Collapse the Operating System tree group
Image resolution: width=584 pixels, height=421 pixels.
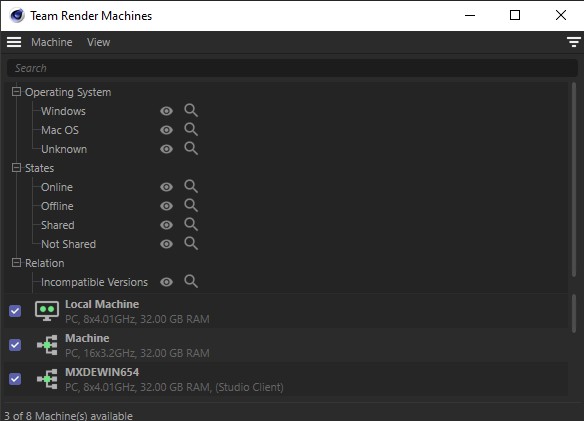pos(16,92)
